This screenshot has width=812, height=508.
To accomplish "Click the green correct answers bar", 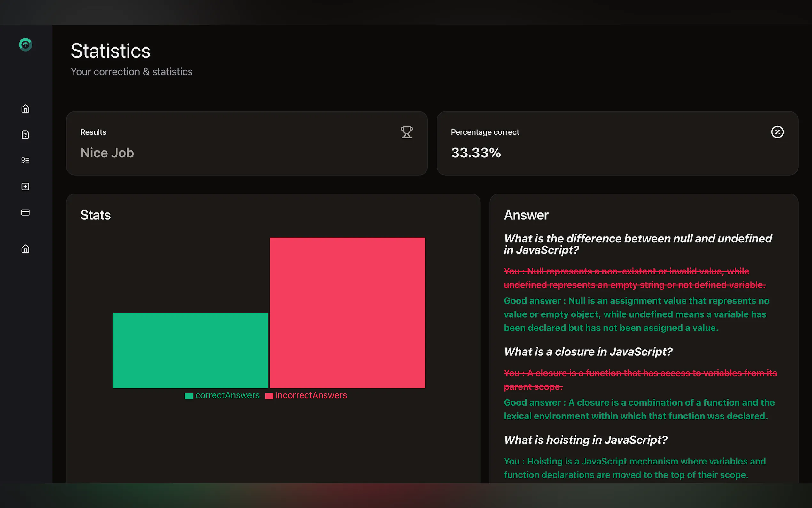I will point(190,350).
